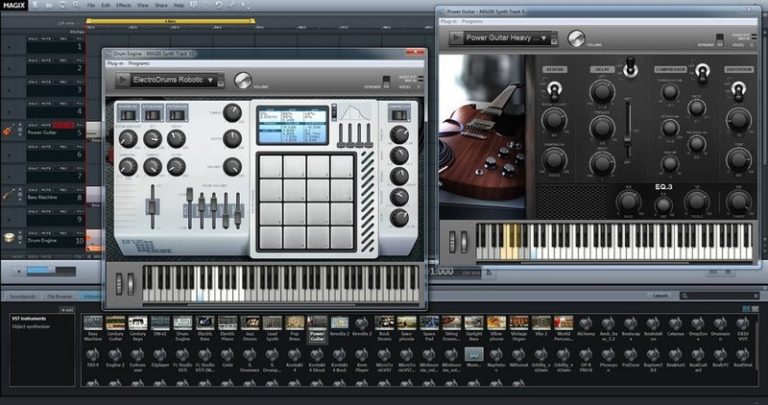Adjust the Volume knob in Drum Engine
The image size is (768, 405).
(243, 80)
